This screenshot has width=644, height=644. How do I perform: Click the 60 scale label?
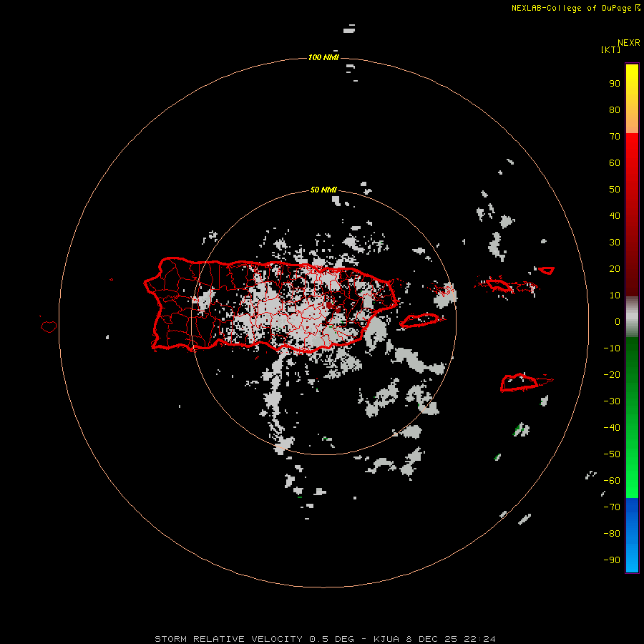click(615, 163)
